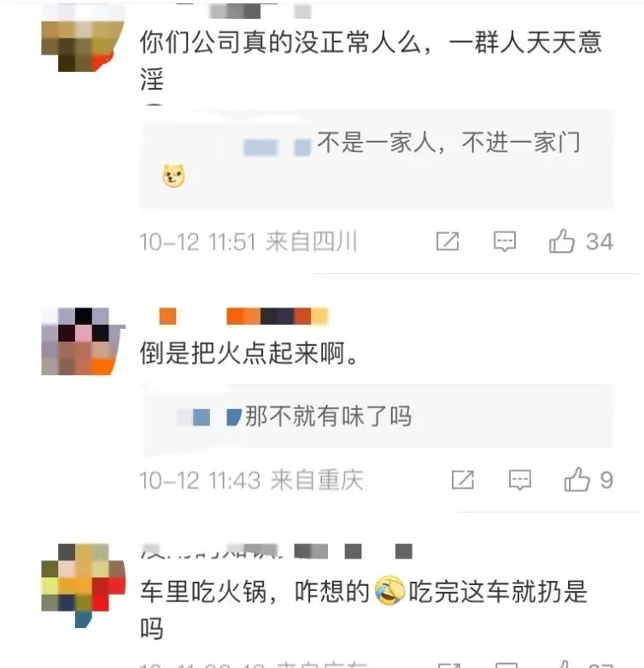The width and height of the screenshot is (644, 668).
Task: Open avatar of 倒是把火点起来啊 commenter
Action: (x=83, y=342)
